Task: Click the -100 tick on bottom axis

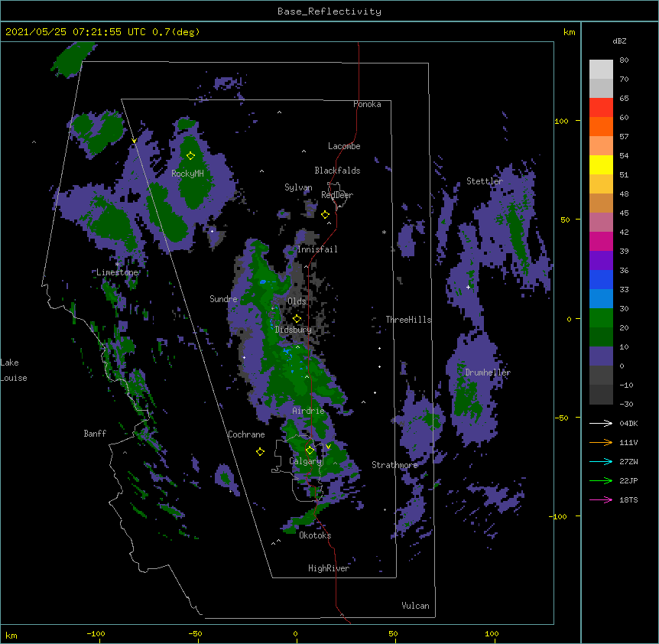Action: click(96, 633)
